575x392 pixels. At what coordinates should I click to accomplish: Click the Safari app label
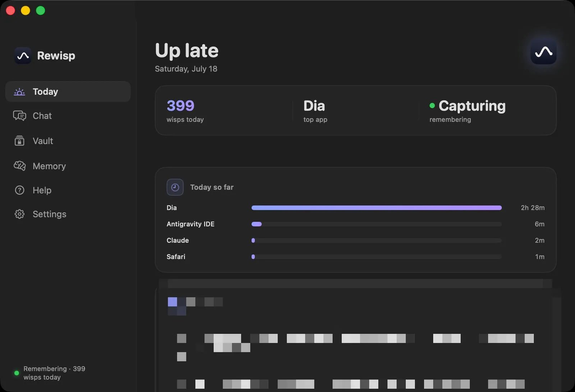point(176,257)
